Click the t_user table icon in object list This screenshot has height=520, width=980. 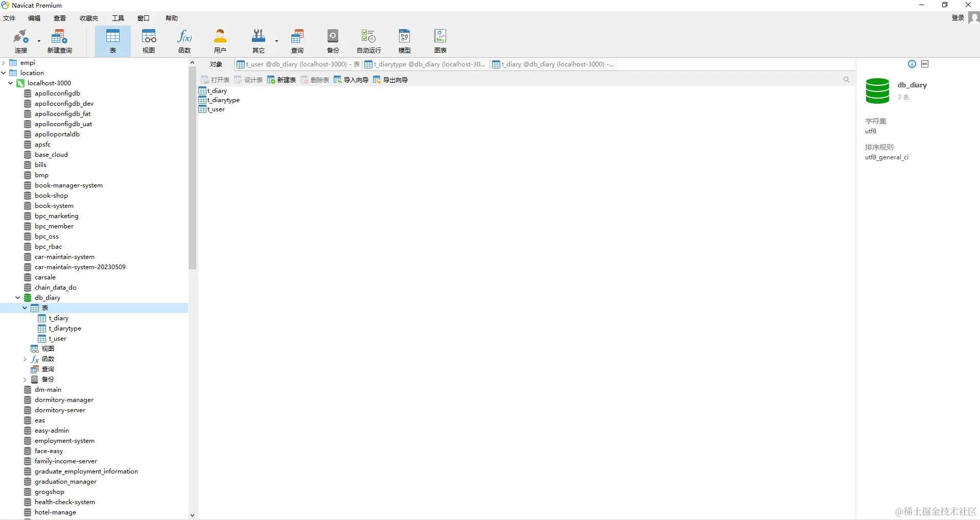coord(202,109)
